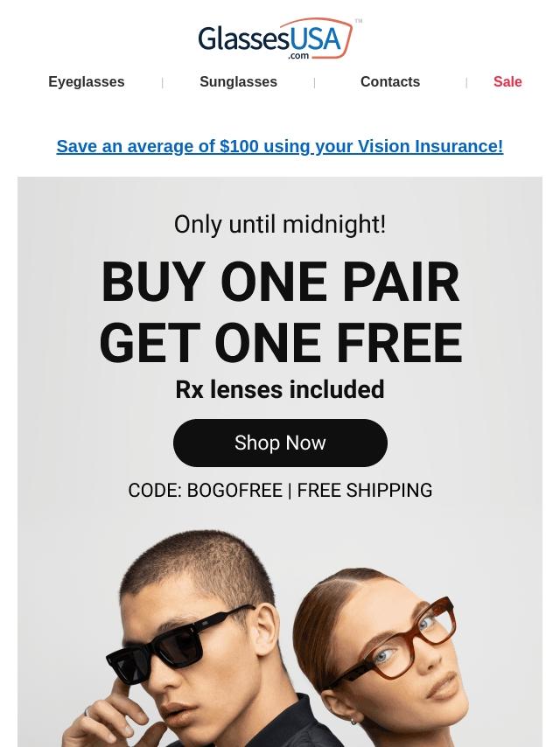Click the Rx lenses included subheading
Screen dimensions: 560x747
[x=280, y=389]
